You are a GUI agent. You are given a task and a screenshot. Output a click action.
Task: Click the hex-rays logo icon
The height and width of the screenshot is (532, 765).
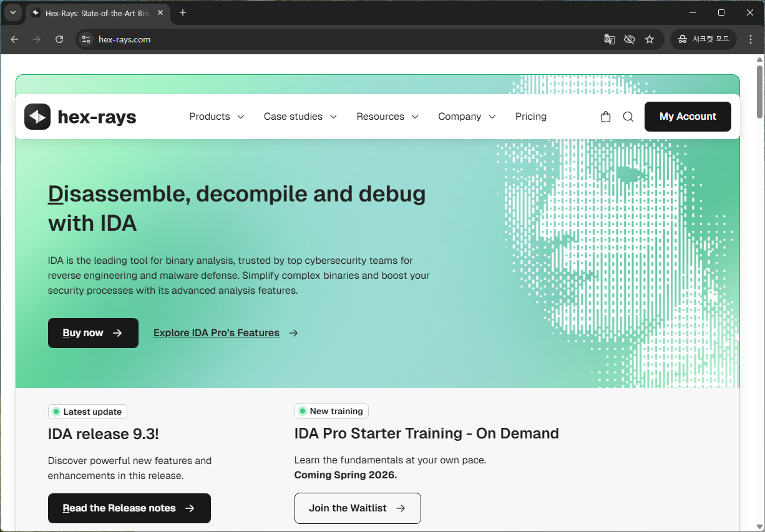pyautogui.click(x=37, y=117)
